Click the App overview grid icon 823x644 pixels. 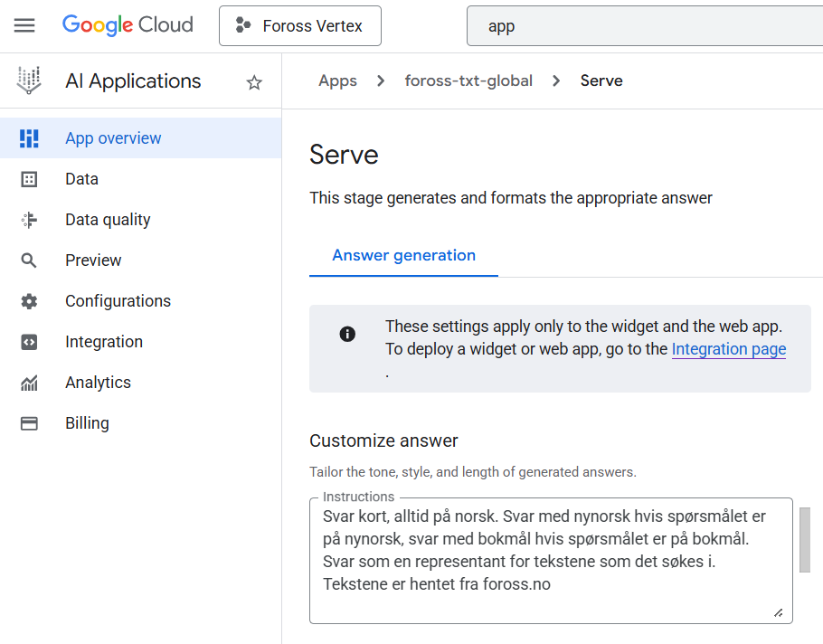pos(29,138)
